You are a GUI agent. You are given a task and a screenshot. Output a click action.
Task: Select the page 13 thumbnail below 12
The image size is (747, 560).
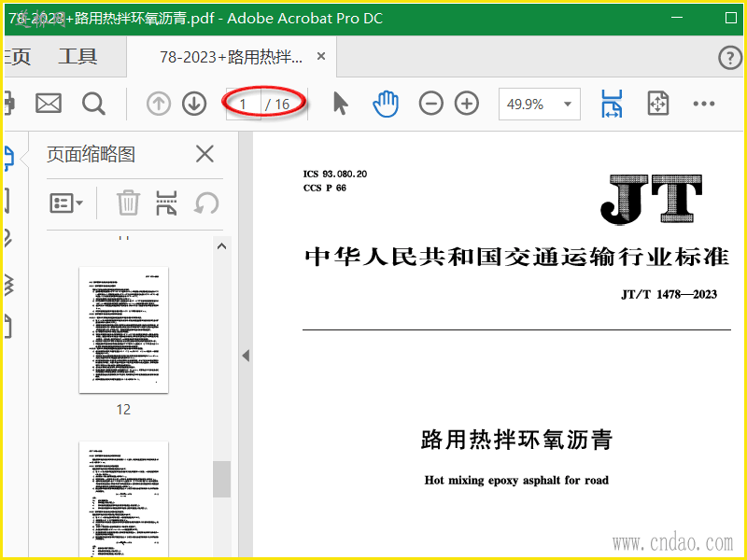(123, 500)
